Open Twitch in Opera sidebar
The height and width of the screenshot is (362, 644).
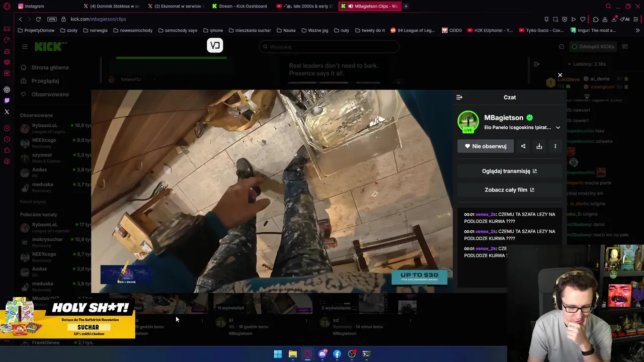coord(7,101)
